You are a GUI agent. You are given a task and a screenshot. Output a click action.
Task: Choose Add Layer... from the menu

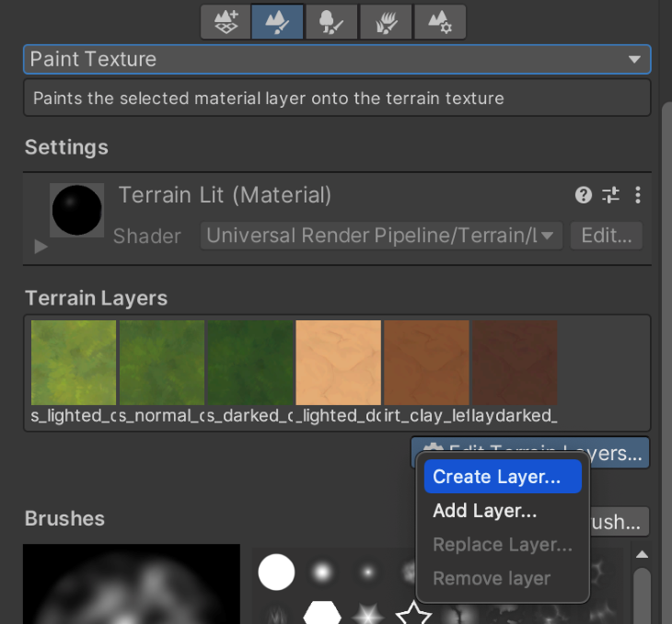click(485, 511)
